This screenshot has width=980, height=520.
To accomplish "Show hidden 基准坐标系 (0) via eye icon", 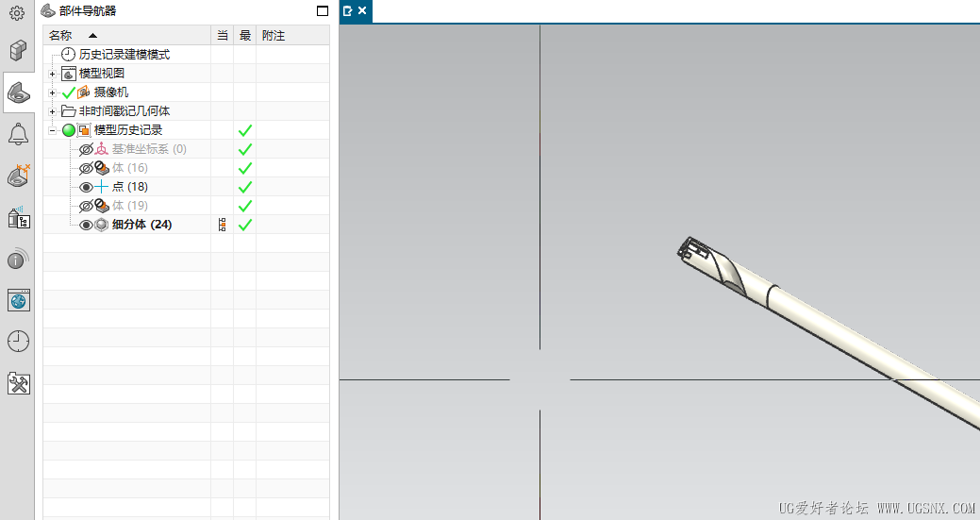I will 86,149.
